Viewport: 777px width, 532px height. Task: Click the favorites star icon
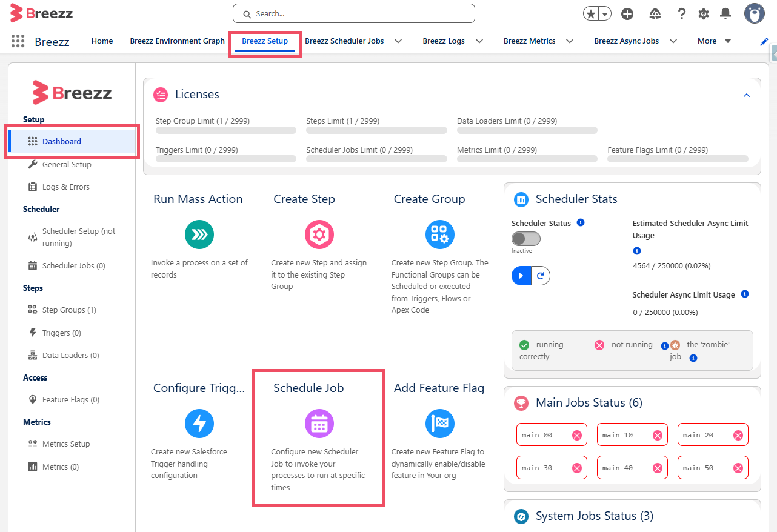(590, 14)
